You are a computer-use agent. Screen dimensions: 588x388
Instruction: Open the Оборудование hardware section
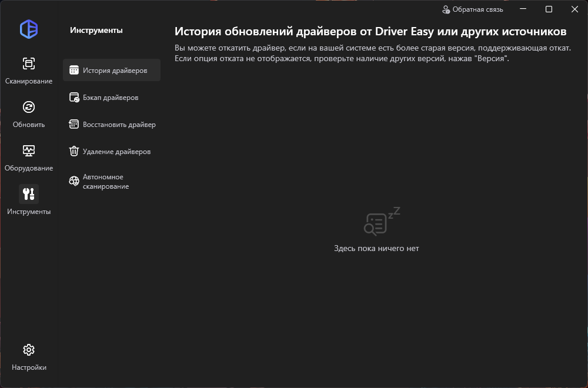coord(29,157)
